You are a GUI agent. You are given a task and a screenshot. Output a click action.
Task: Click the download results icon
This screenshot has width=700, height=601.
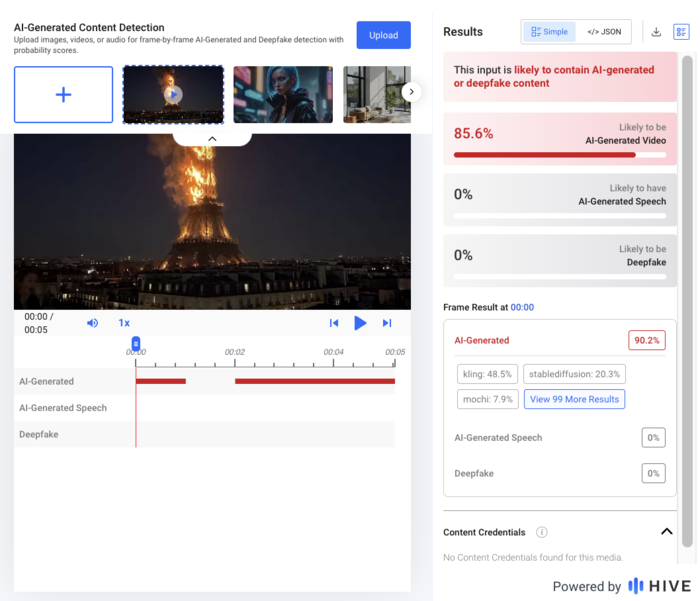coord(656,32)
